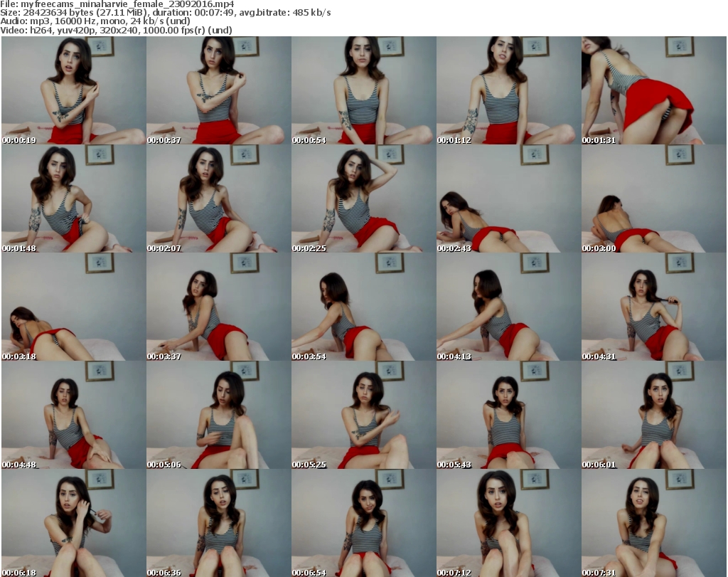Click the 'Video: h264, yuv420p' line
728x577 pixels.
click(x=116, y=30)
